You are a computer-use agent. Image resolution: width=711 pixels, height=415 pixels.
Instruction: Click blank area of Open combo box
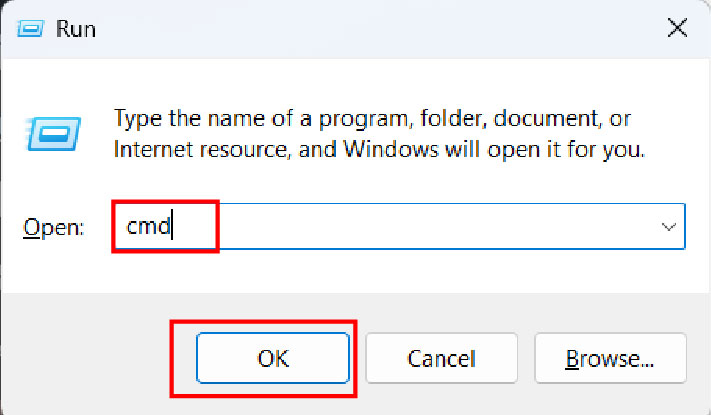point(450,227)
